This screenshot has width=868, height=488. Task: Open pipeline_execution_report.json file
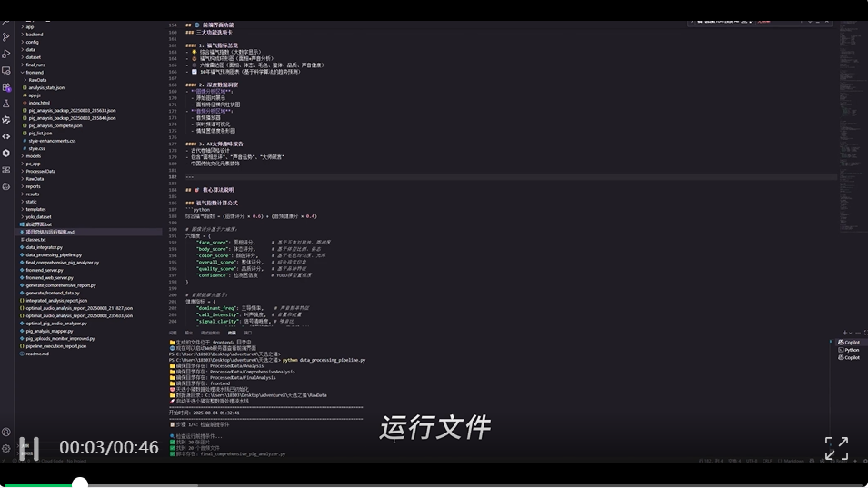[56, 346]
